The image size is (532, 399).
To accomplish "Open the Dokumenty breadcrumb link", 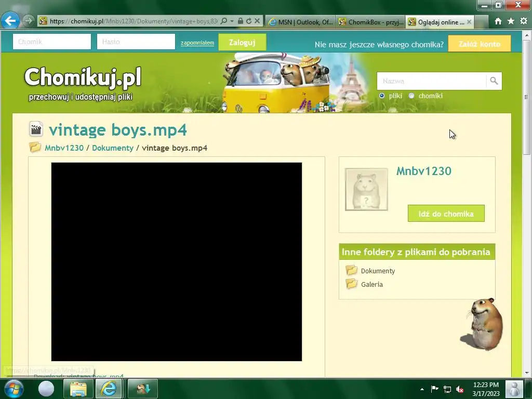I will (113, 148).
